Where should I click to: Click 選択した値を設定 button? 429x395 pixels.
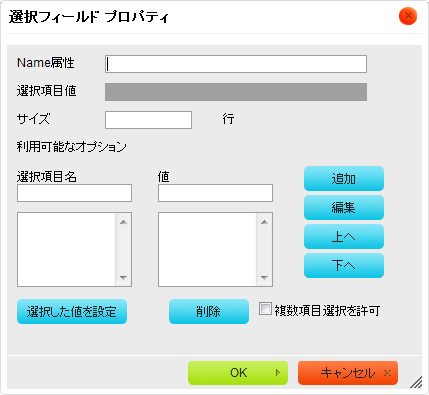(72, 312)
